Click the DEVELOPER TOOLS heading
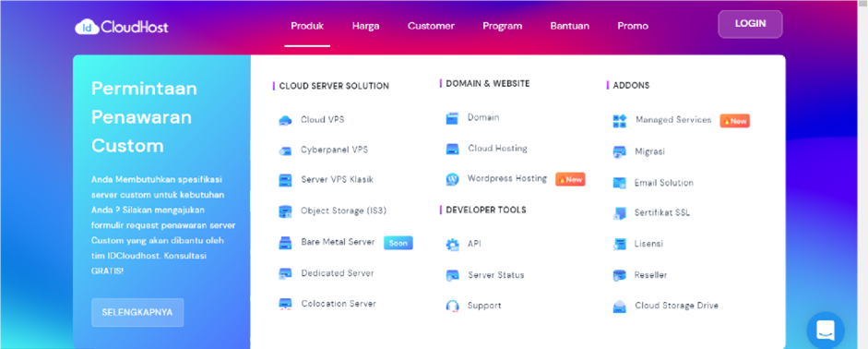868x349 pixels. (486, 210)
